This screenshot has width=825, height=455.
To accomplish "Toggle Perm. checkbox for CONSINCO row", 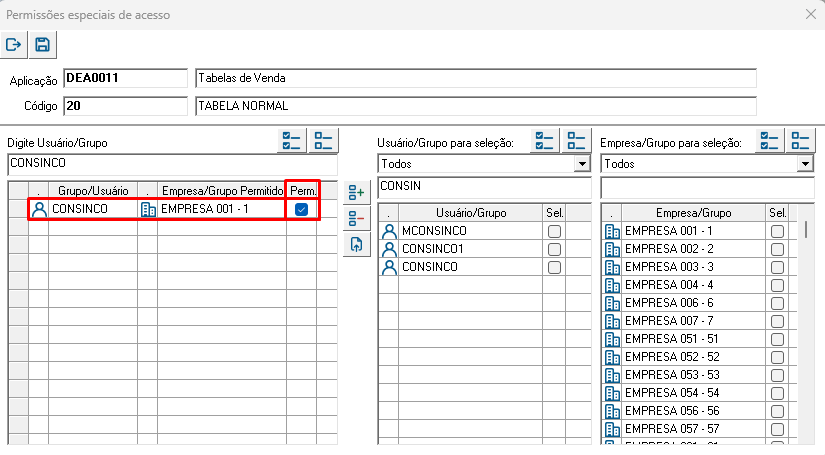I will pyautogui.click(x=301, y=209).
